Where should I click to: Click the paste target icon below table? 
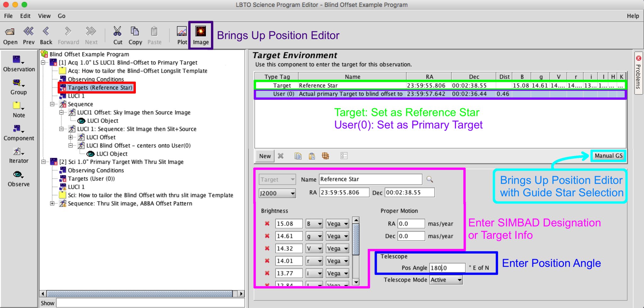point(312,156)
